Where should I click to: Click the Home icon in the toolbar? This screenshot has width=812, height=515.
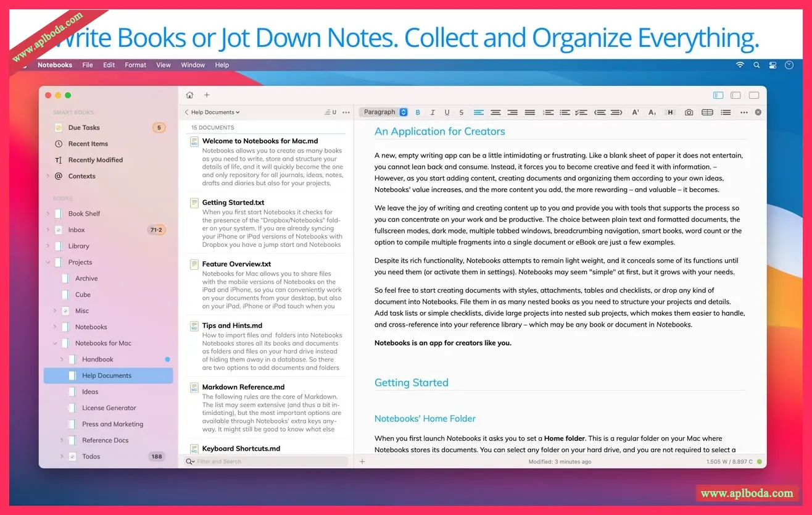click(x=189, y=95)
